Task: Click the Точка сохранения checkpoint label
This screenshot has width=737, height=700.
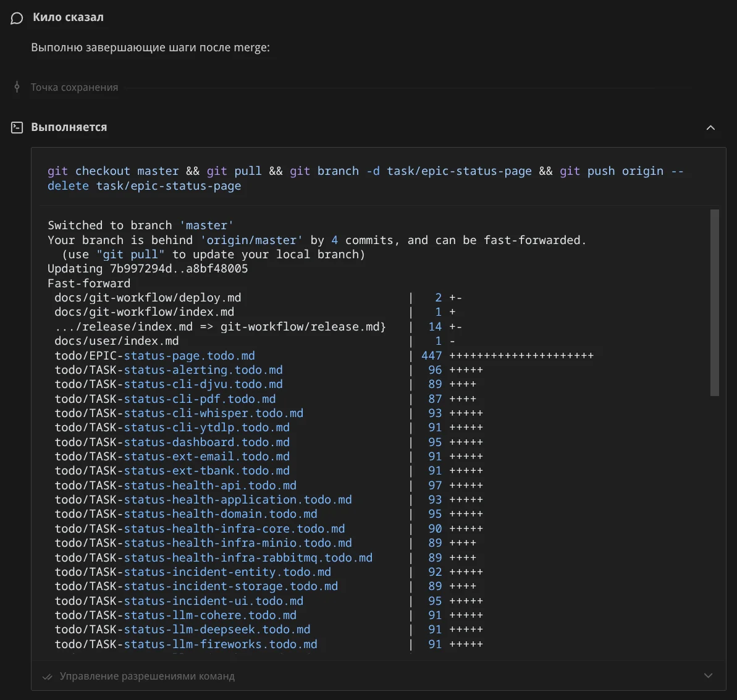Action: coord(74,88)
